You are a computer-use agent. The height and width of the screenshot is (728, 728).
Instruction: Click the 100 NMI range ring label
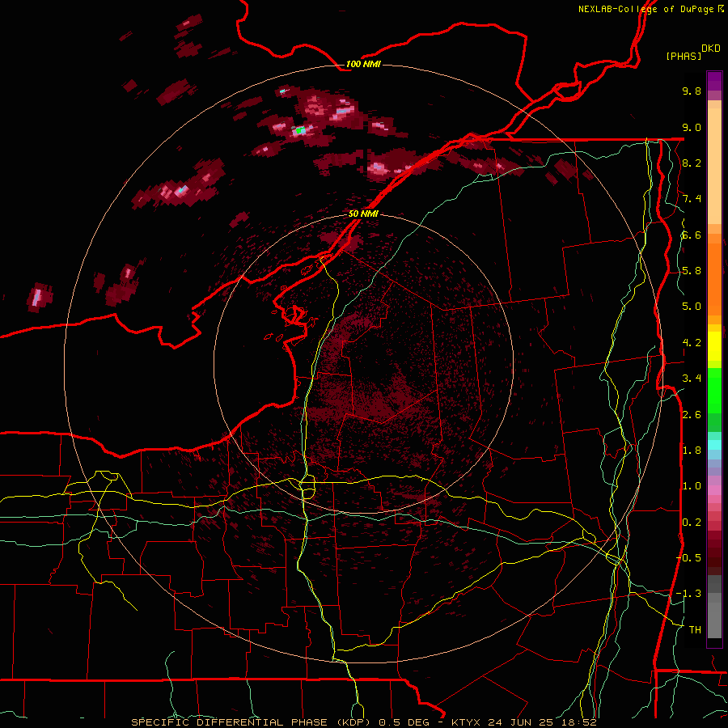pyautogui.click(x=363, y=64)
